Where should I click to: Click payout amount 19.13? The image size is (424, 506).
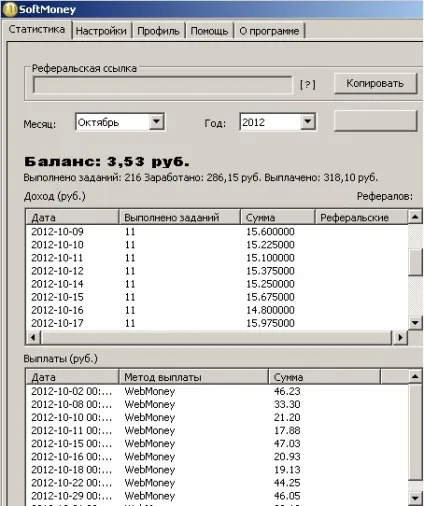pyautogui.click(x=287, y=469)
